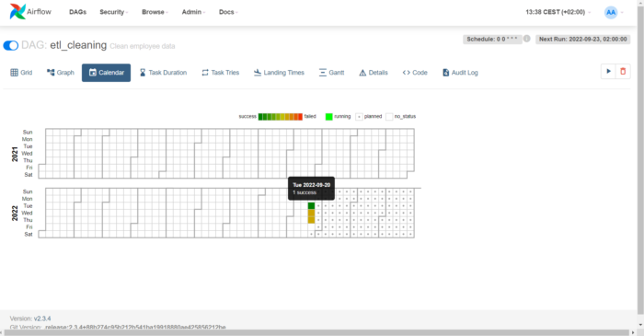Open the Audit Log tab
Image resolution: width=644 pixels, height=336 pixels.
[460, 73]
